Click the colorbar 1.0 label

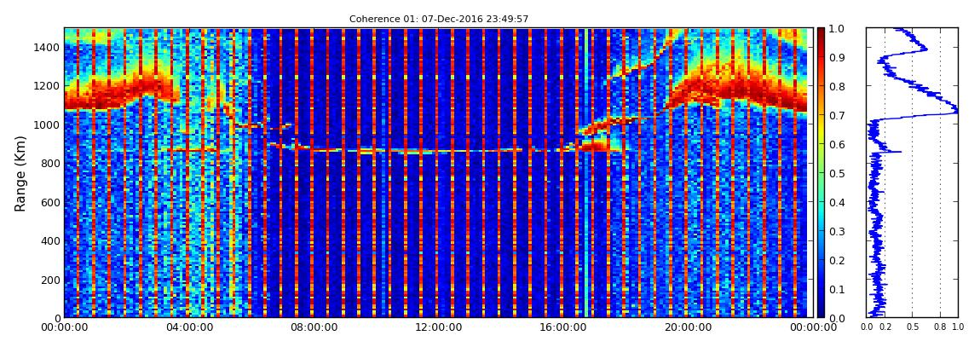[x=836, y=29]
